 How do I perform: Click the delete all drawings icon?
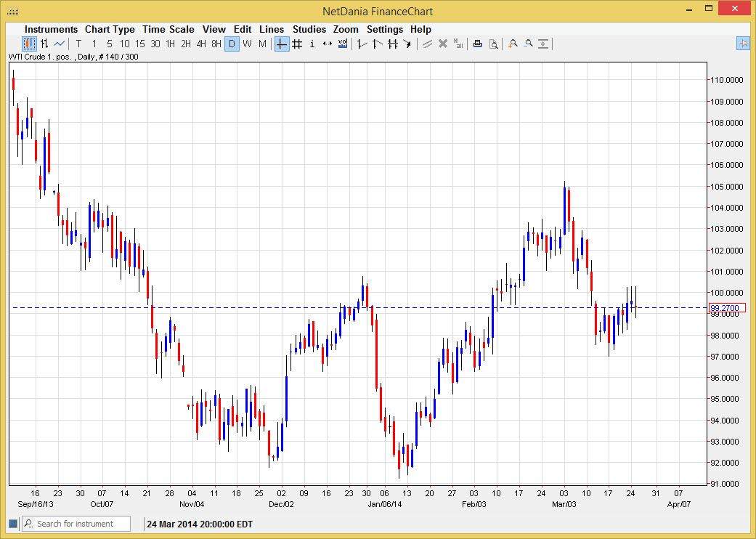point(458,44)
